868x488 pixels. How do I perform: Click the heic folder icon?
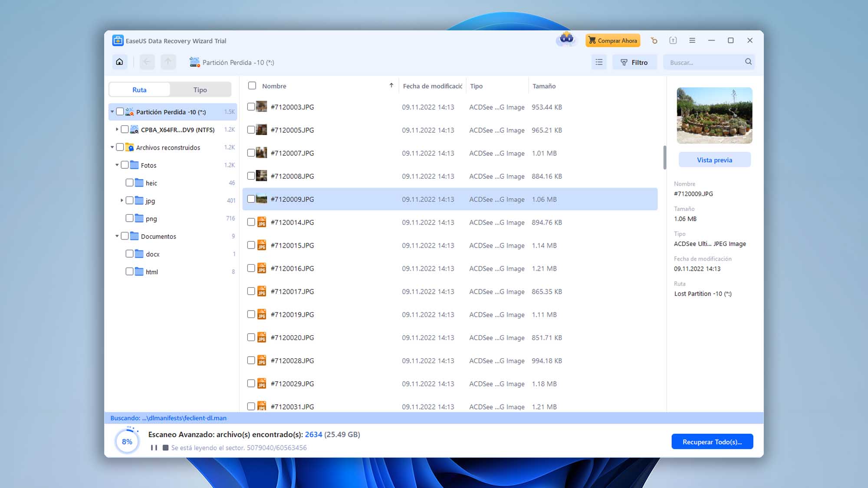(139, 183)
